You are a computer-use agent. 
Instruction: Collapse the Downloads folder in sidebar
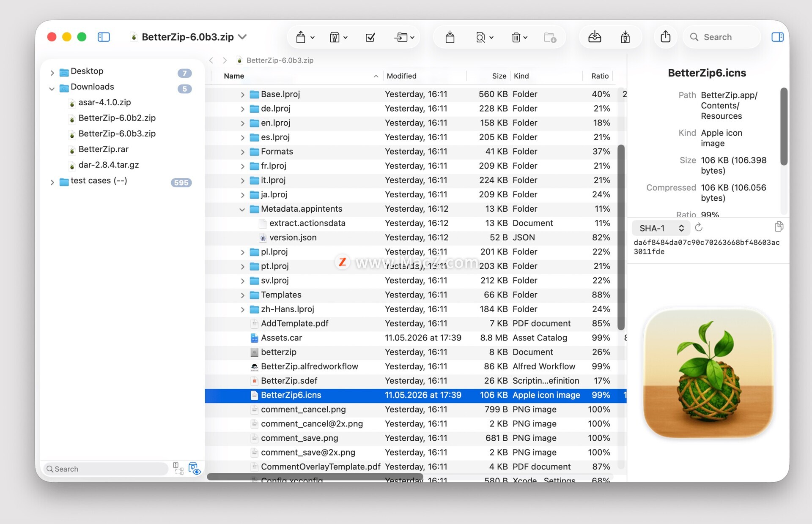(52, 88)
